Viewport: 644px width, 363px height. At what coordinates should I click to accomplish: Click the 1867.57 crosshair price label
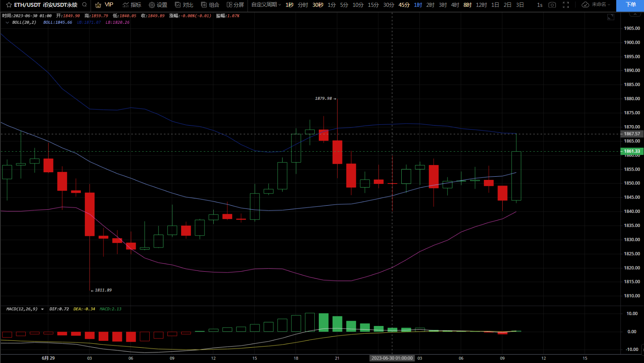(632, 134)
